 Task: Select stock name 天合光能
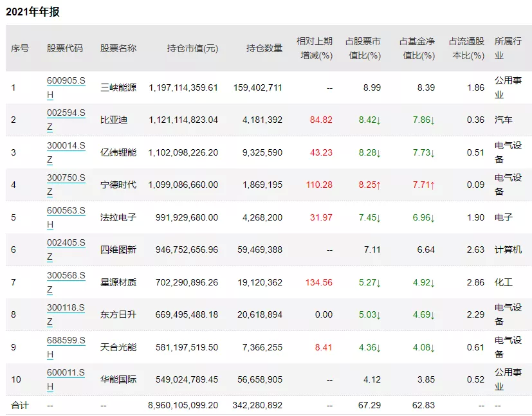[118, 347]
